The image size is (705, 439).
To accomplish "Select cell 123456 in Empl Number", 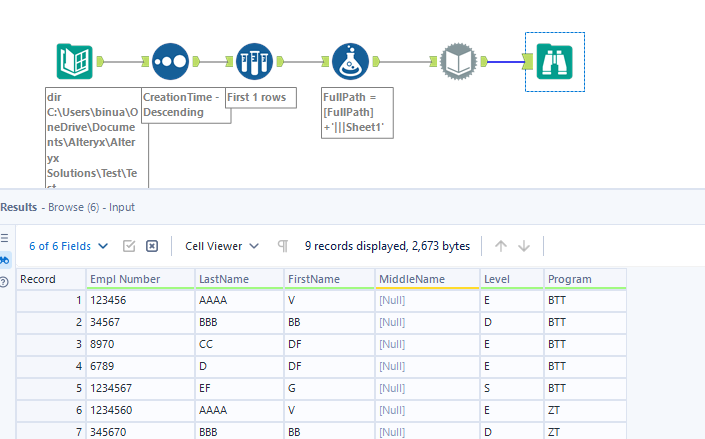I will (140, 300).
